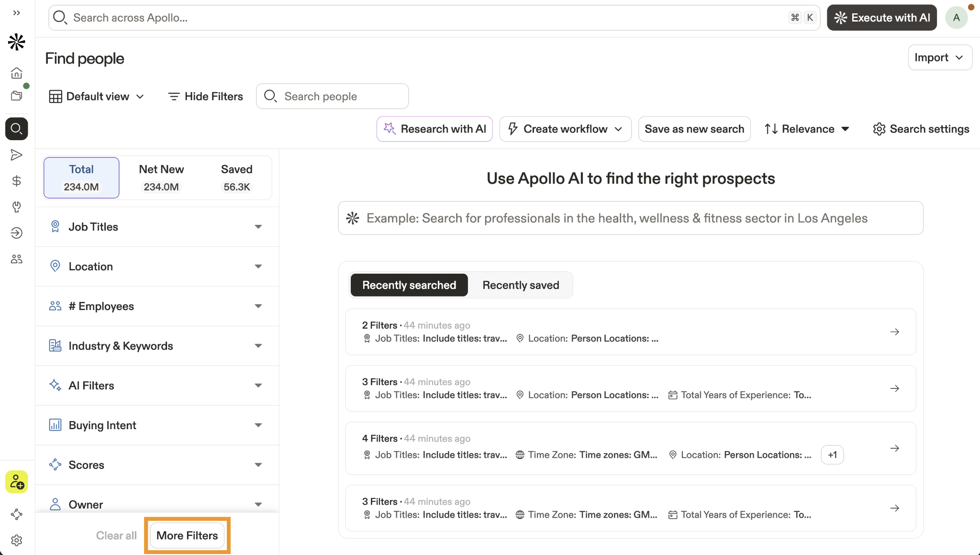The image size is (980, 555).
Task: Click the user avatar labeled A
Action: (x=957, y=18)
